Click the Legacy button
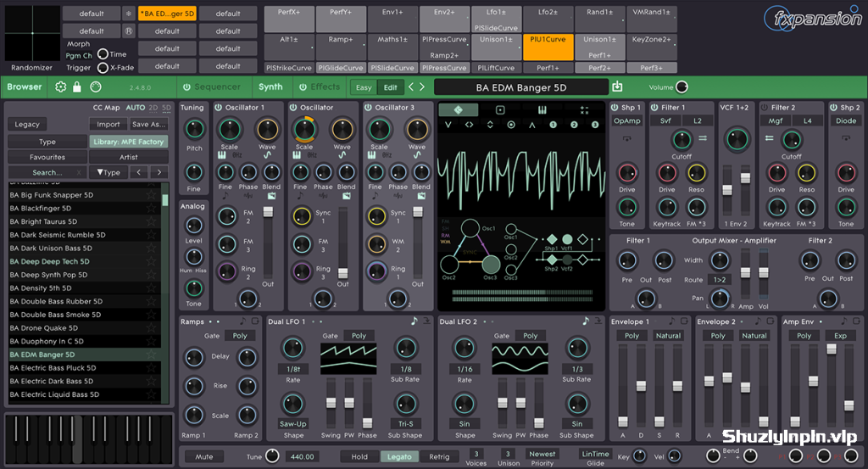Viewport: 868px width, 469px height. 27,125
